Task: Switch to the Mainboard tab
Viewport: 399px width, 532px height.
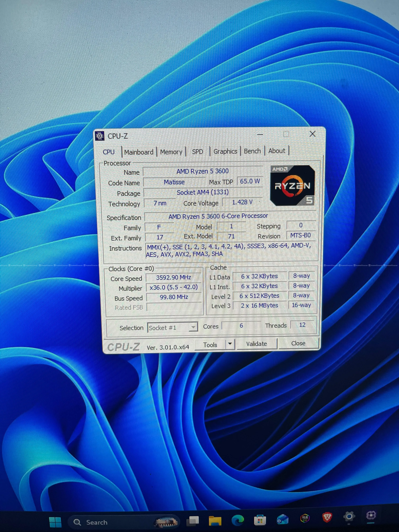Action: tap(139, 152)
